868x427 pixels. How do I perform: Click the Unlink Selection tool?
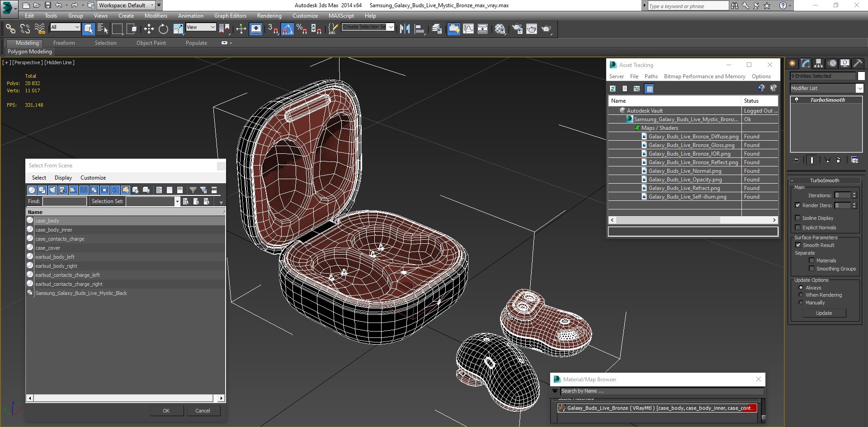click(x=25, y=29)
